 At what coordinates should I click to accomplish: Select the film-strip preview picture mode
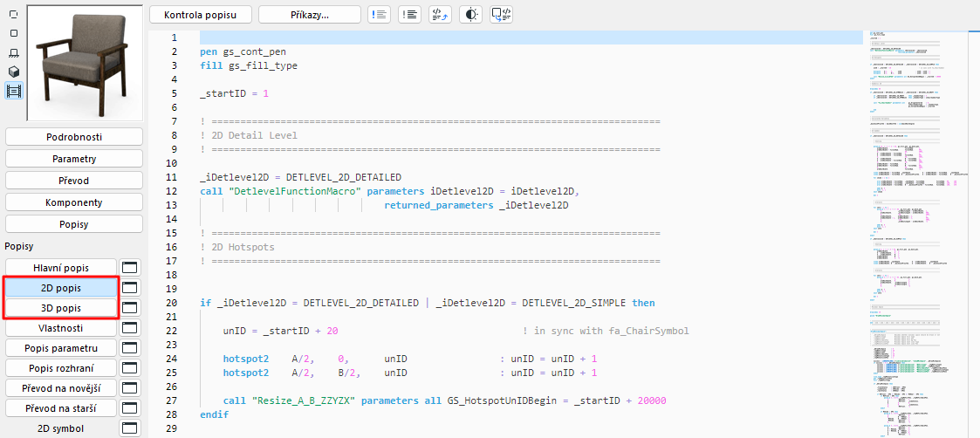(14, 90)
